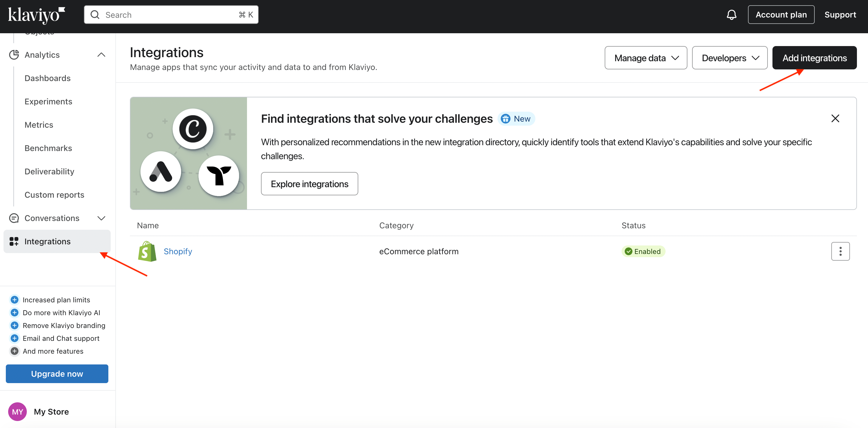Screen dimensions: 868x428
Task: Click the Conversations chat bubble icon
Action: coord(14,218)
